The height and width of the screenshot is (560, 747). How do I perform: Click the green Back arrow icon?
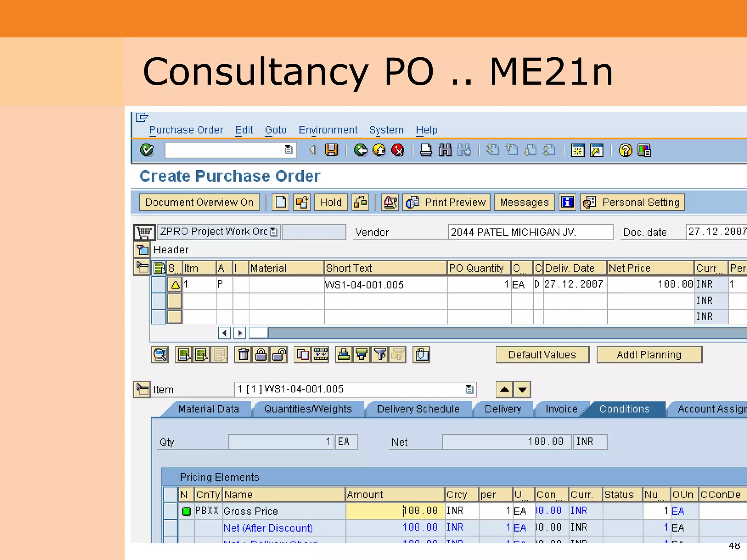[360, 150]
